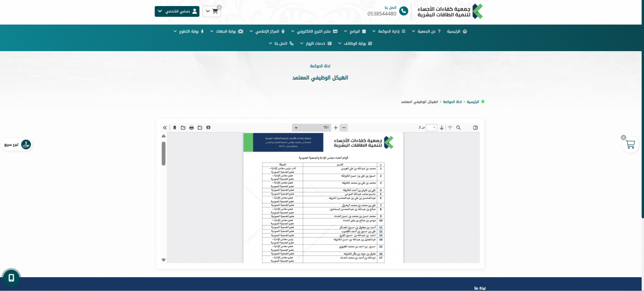Open the PDF tools double-chevron menu
644x291 pixels.
coord(165,128)
